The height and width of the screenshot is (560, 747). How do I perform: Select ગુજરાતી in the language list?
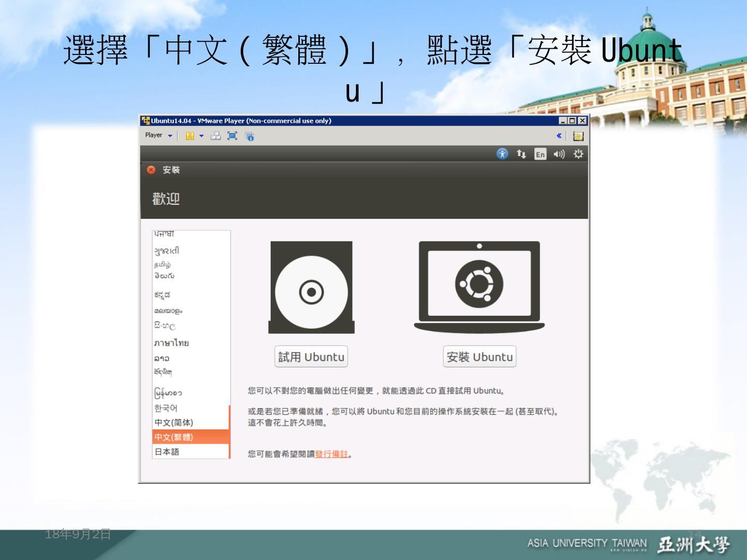[191, 250]
